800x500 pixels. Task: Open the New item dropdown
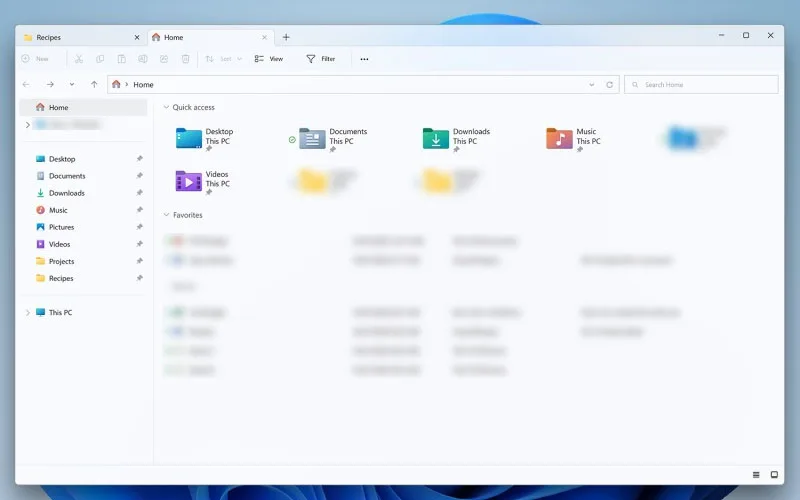pos(35,59)
